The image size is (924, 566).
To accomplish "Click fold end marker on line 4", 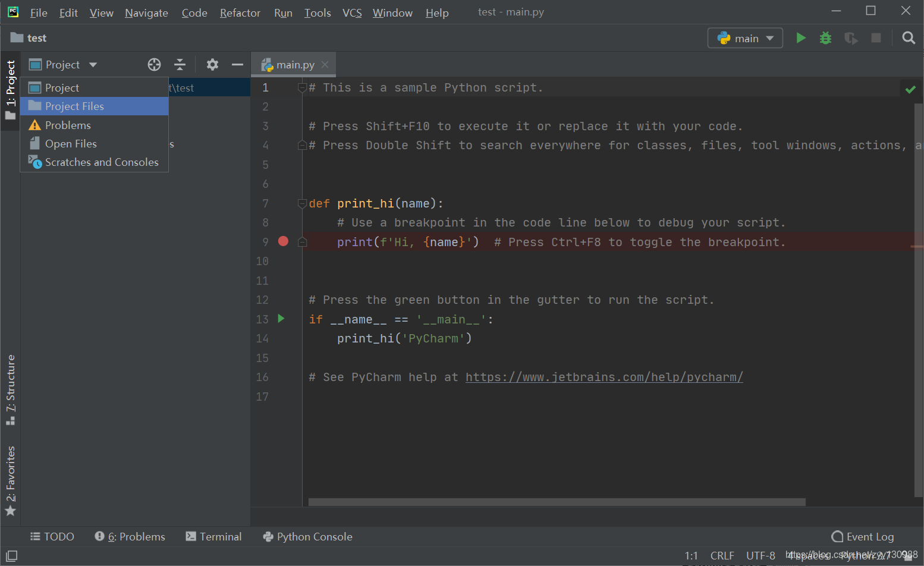I will pyautogui.click(x=302, y=145).
